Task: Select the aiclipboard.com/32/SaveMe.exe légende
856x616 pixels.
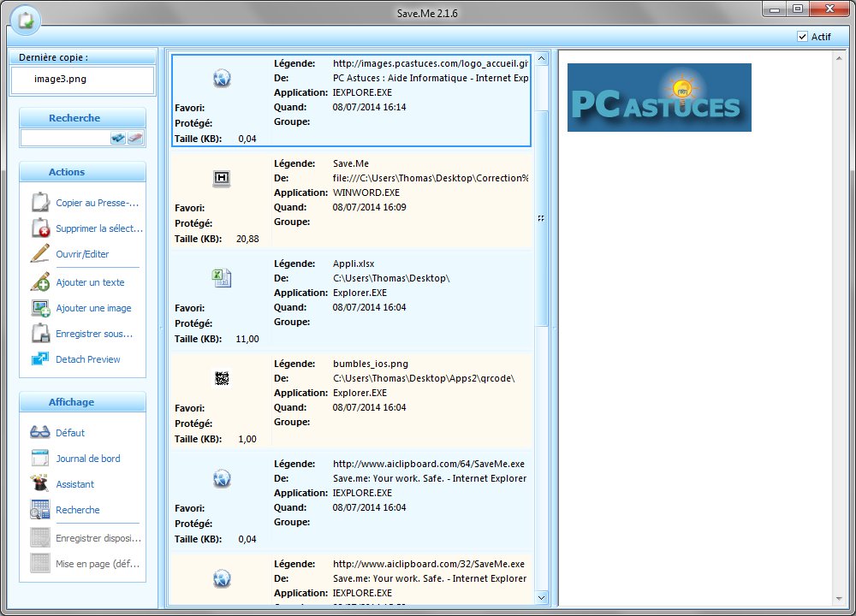Action: pos(429,564)
